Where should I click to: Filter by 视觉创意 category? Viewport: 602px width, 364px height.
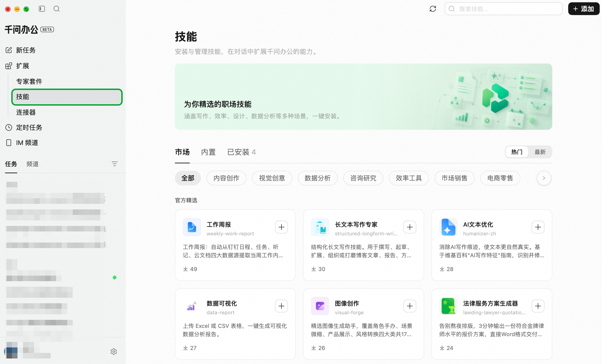point(272,178)
